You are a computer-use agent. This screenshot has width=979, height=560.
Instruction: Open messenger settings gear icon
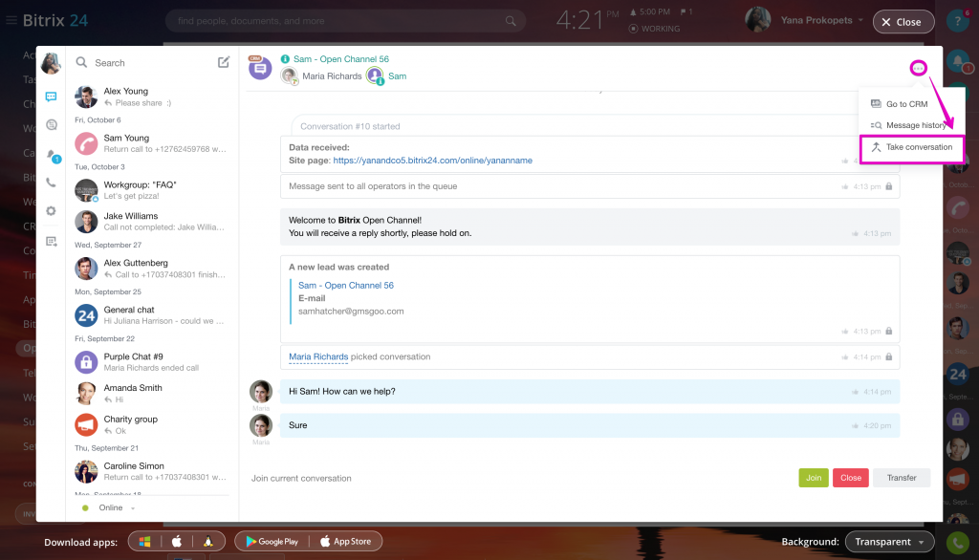[x=52, y=211]
